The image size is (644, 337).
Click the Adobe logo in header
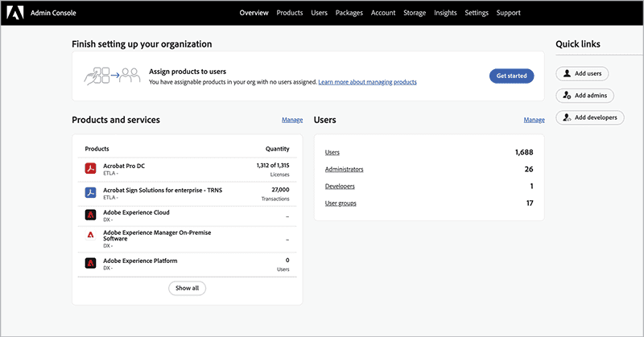[15, 13]
